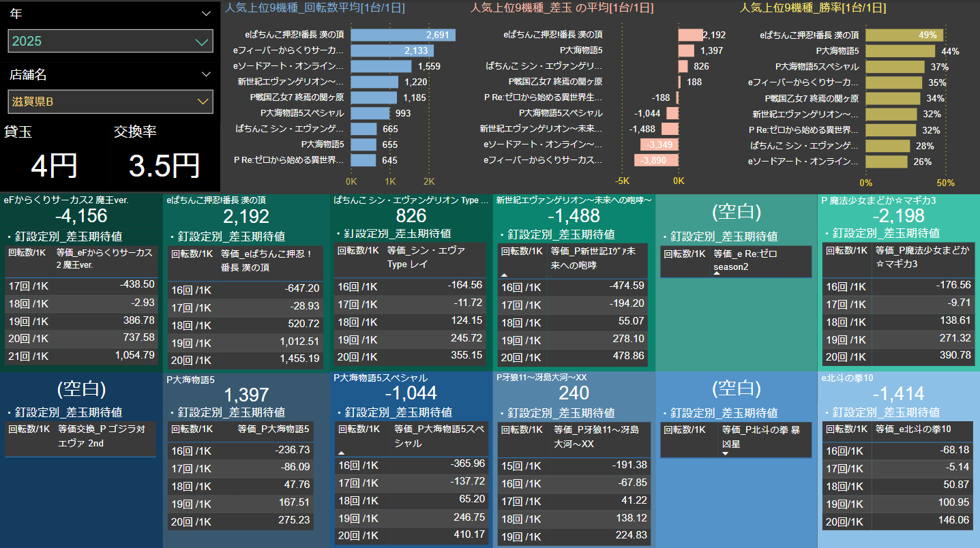Image resolution: width=980 pixels, height=548 pixels.
Task: Select the P大海物語5 44% win-rate bar
Action: 900,51
